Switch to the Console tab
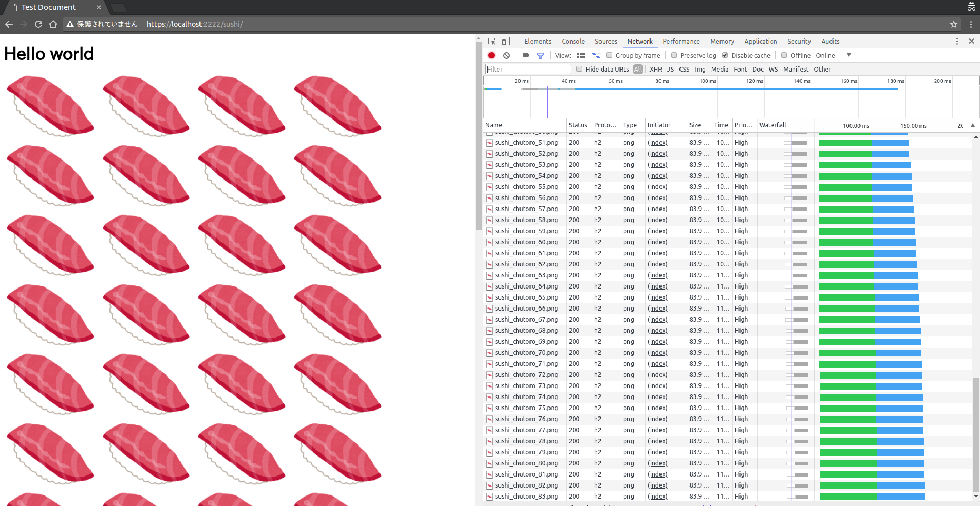 point(573,41)
